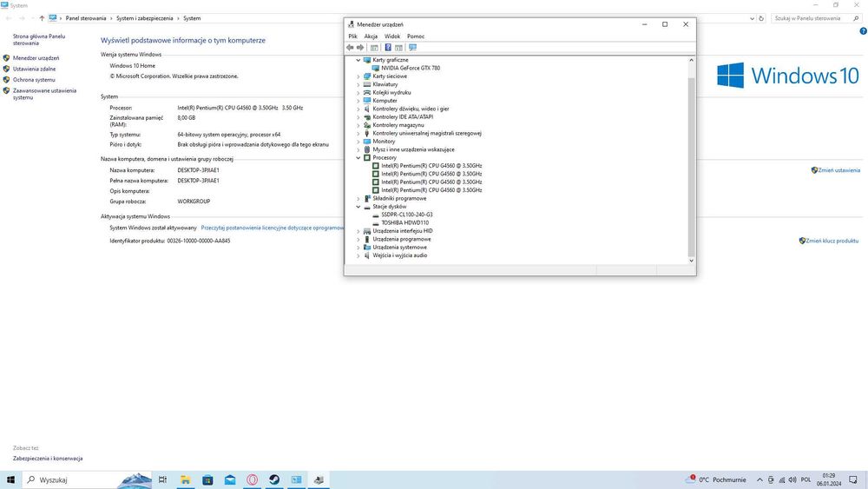Viewport: 868px width, 489px height.
Task: Open the Plik menu
Action: (352, 36)
